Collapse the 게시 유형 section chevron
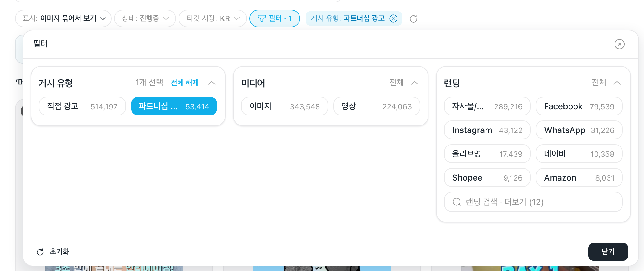This screenshot has width=644, height=271. tap(212, 83)
